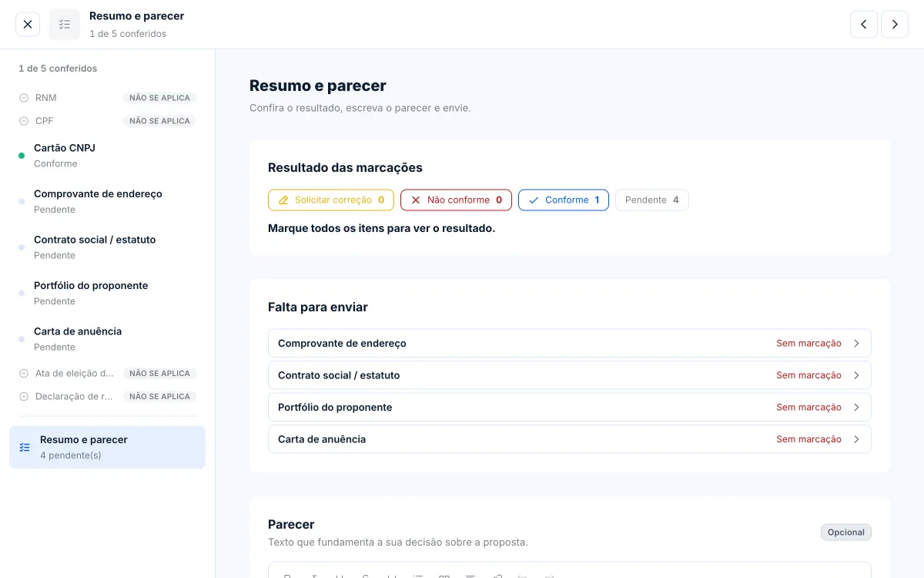924x578 pixels.
Task: Click the minus-circle icon beside CPF
Action: click(24, 121)
